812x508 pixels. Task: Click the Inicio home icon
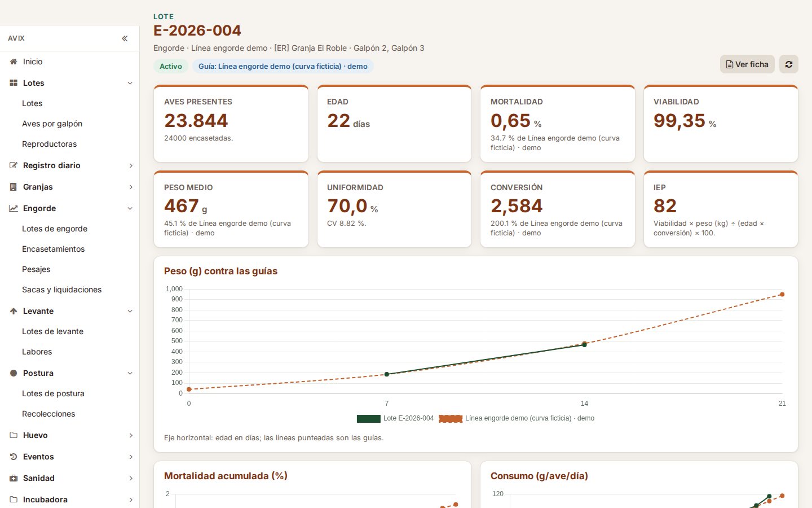coord(14,62)
